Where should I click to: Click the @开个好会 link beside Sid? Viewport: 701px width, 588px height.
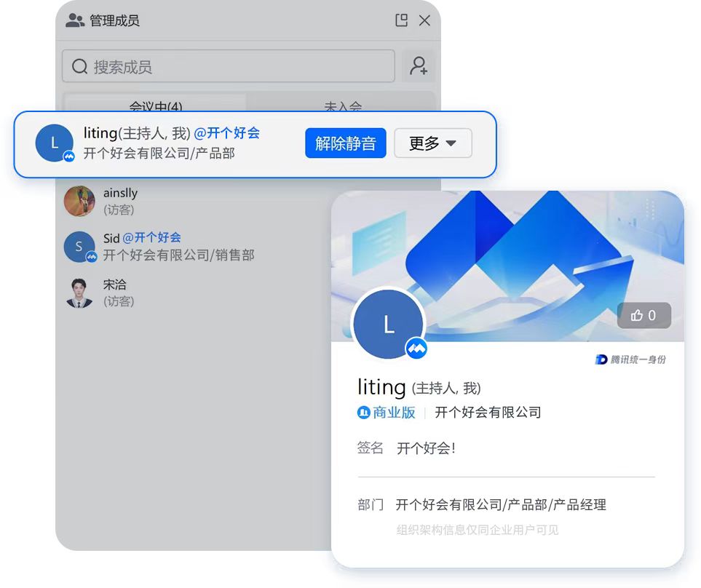151,237
